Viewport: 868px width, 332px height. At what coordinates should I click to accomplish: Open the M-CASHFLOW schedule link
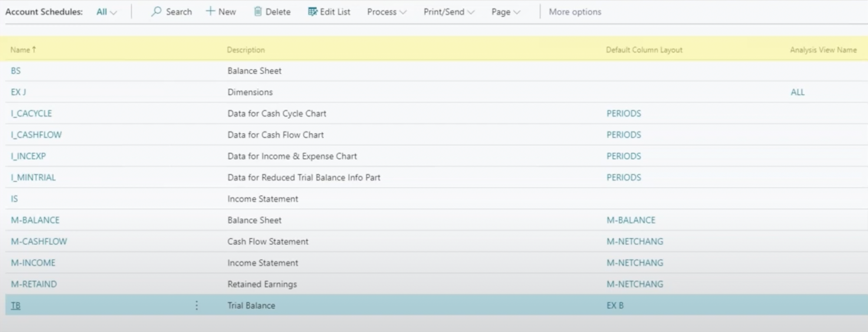point(39,241)
